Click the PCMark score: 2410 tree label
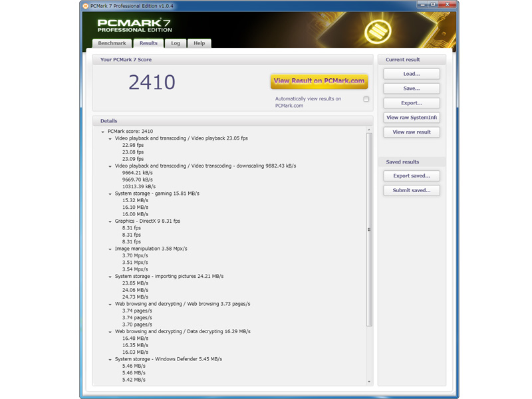The width and height of the screenshot is (532, 399). coord(130,131)
